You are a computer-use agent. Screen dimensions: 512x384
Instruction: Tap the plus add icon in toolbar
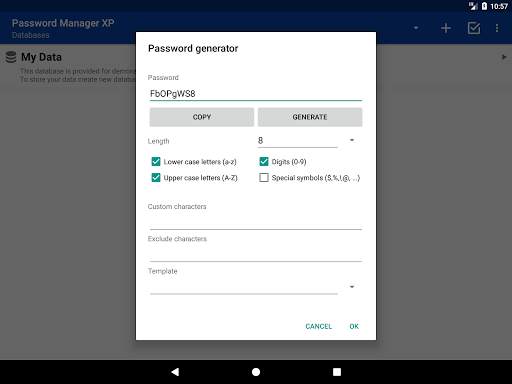[x=446, y=28]
